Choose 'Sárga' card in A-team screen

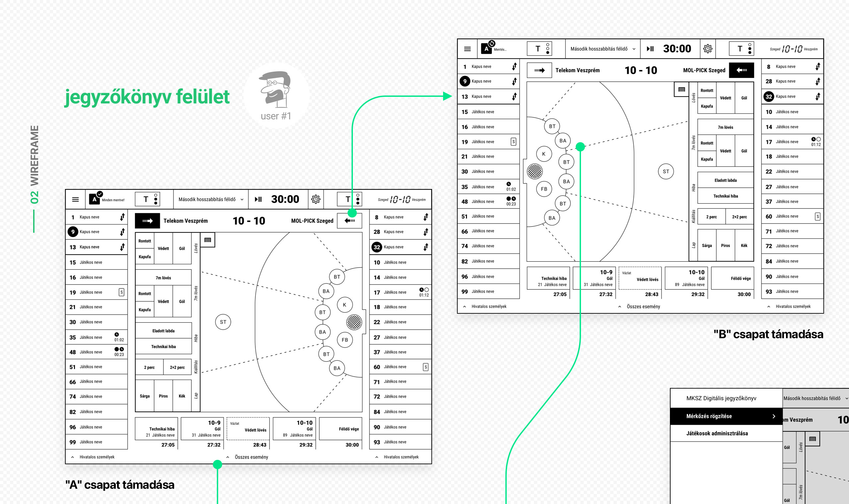(145, 396)
